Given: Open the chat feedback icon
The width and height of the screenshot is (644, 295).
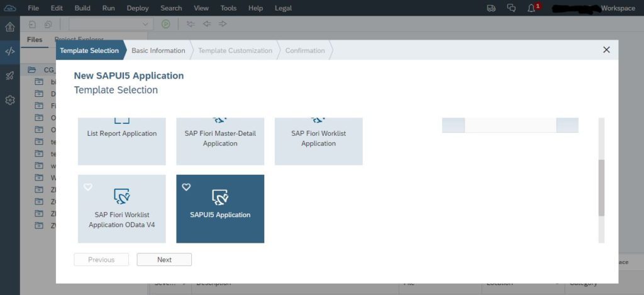Looking at the screenshot, I should point(511,8).
